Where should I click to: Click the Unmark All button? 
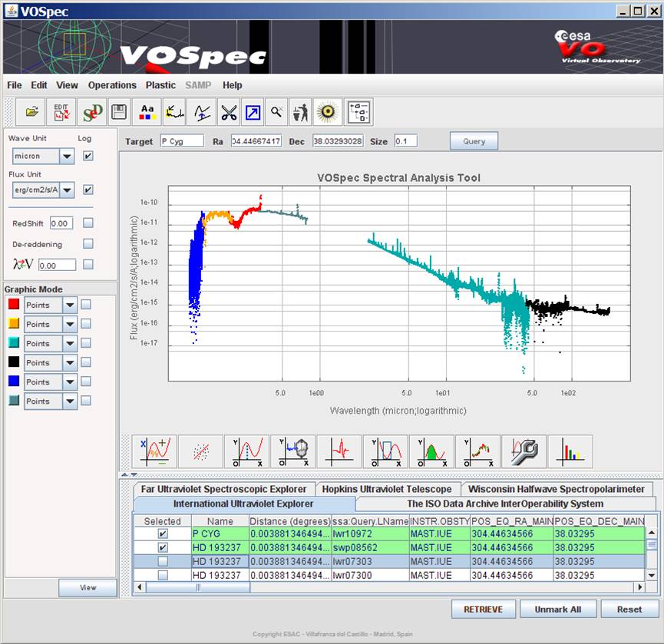point(558,609)
